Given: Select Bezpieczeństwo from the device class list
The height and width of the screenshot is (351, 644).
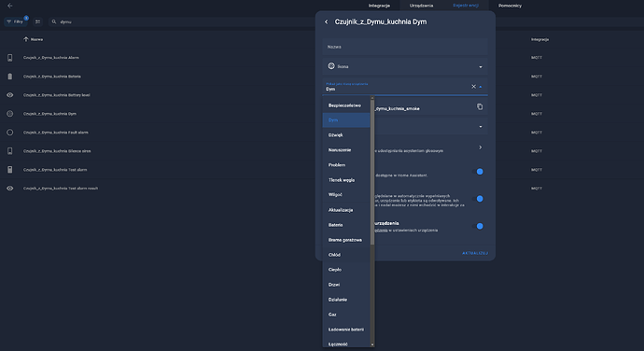Looking at the screenshot, I should point(346,105).
